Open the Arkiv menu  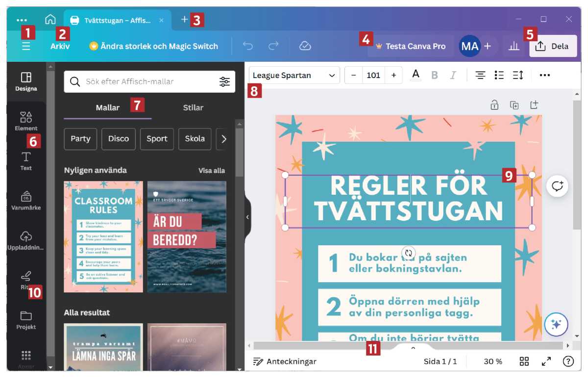coord(61,46)
